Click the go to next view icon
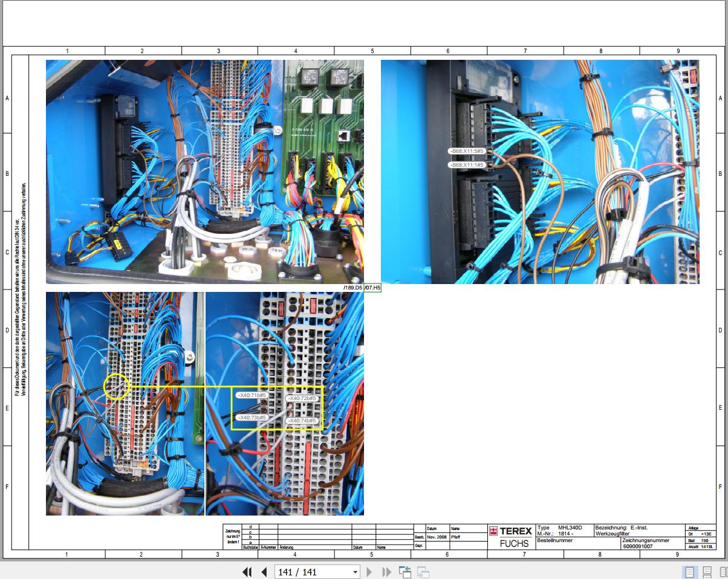Image resolution: width=728 pixels, height=579 pixels. [423, 572]
